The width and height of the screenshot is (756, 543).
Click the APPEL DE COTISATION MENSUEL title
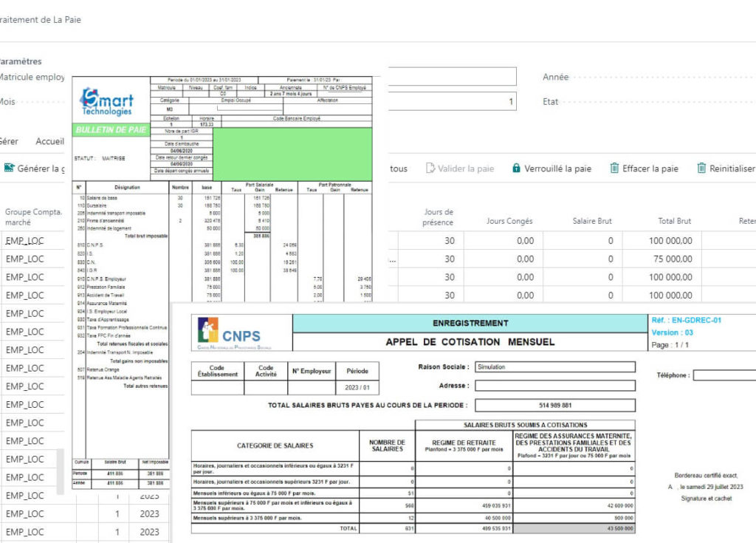point(470,342)
